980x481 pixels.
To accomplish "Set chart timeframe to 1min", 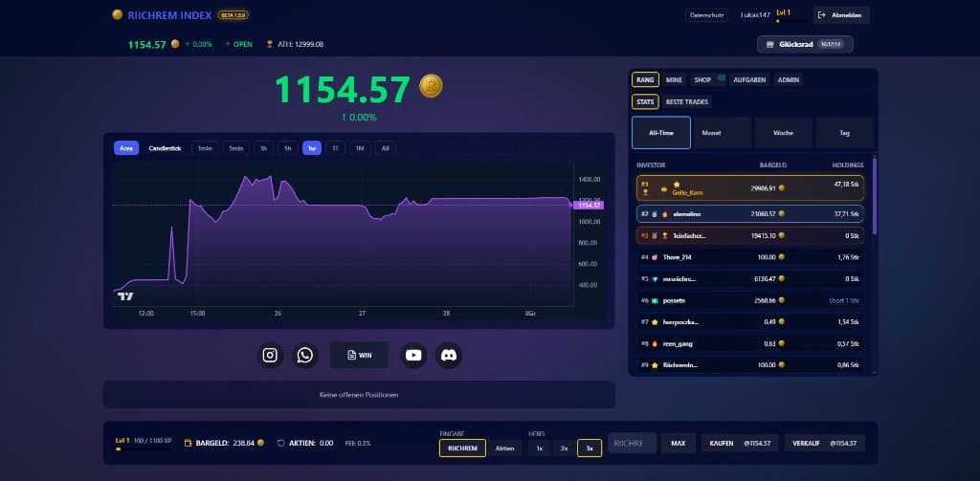I will (205, 148).
